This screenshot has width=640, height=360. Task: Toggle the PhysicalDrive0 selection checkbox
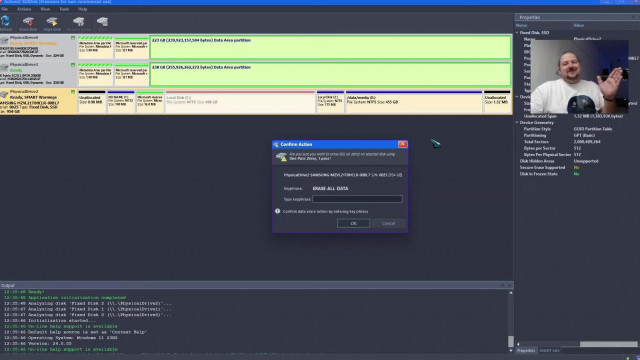coord(73,38)
